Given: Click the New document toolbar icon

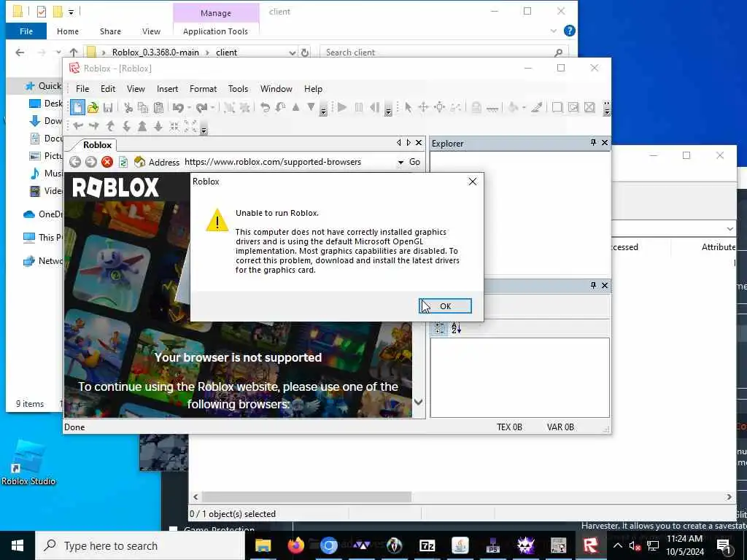Looking at the screenshot, I should click(77, 108).
